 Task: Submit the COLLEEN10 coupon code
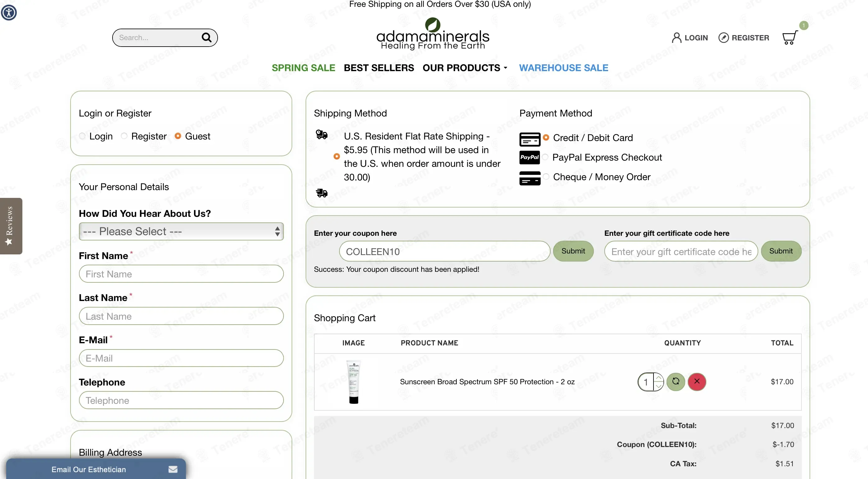pos(573,251)
